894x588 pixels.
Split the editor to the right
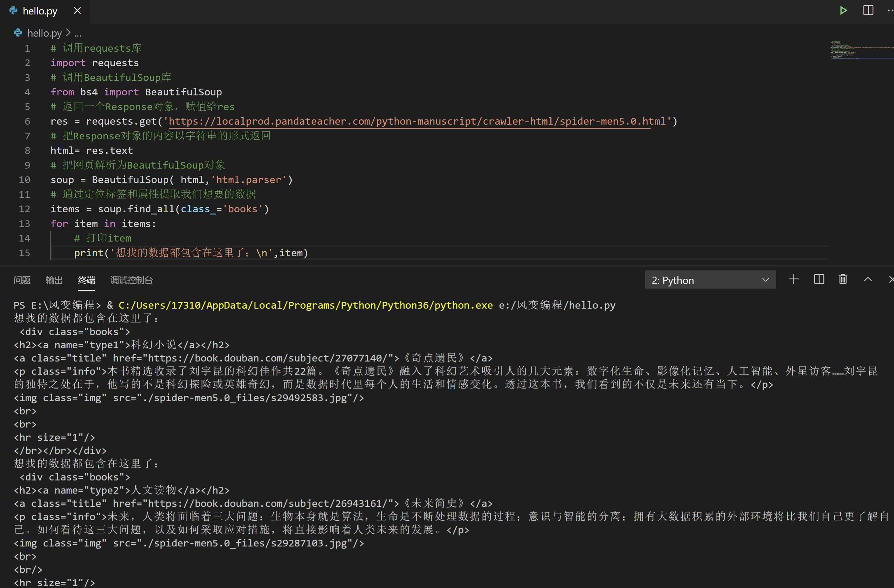coord(868,10)
